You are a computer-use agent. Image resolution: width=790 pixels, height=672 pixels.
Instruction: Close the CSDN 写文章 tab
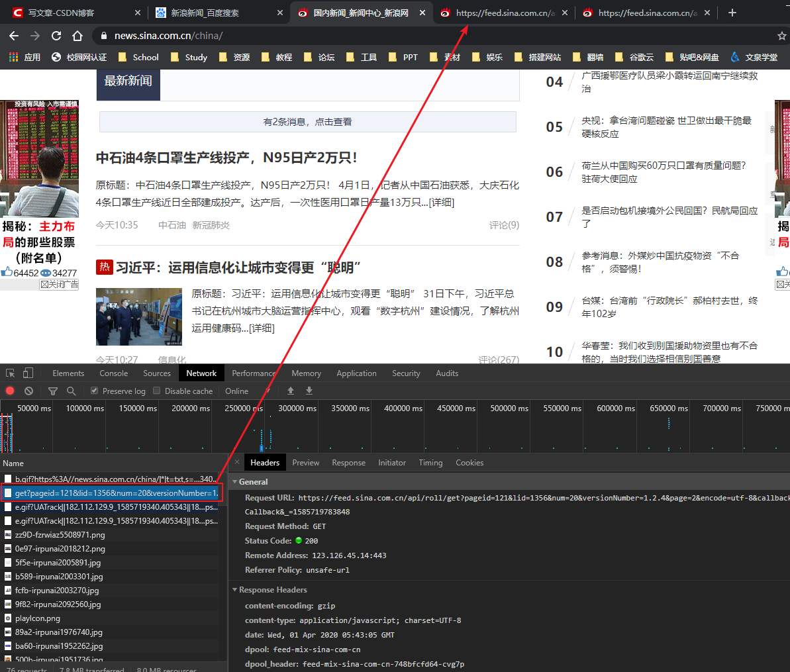[x=138, y=13]
